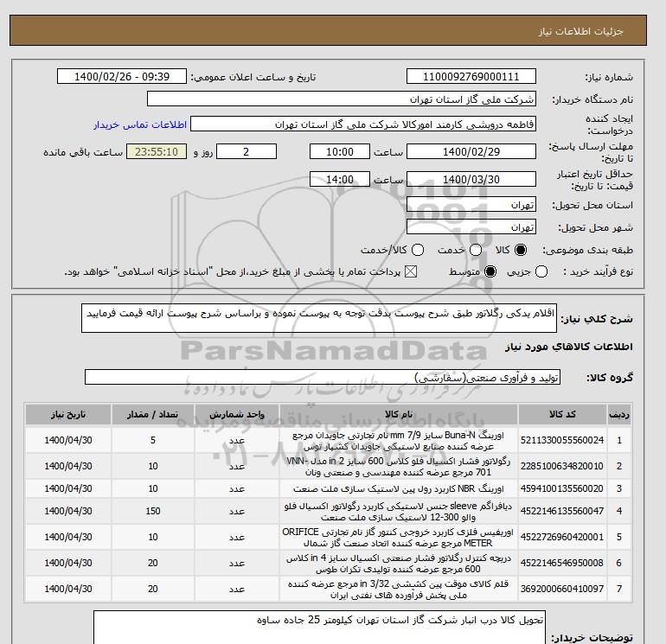The width and height of the screenshot is (666, 644).
Task: Click the واحد شمارش column header
Action: click(237, 415)
